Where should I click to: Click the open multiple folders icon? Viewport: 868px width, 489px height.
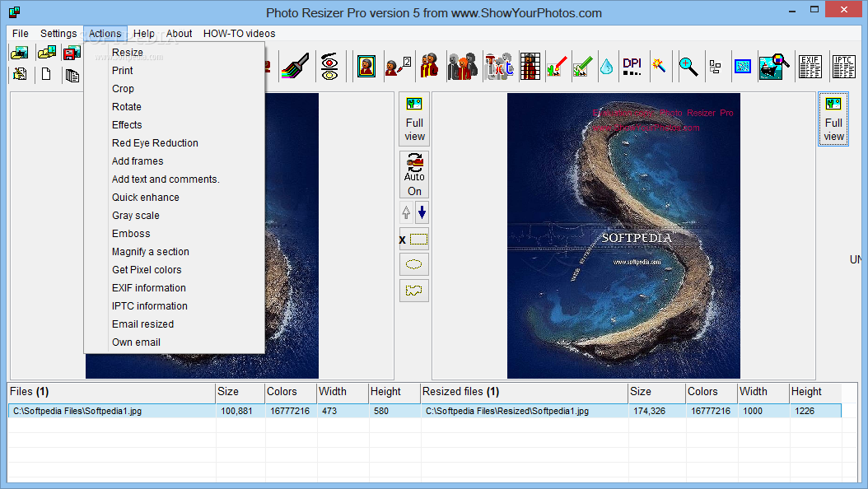coord(46,54)
